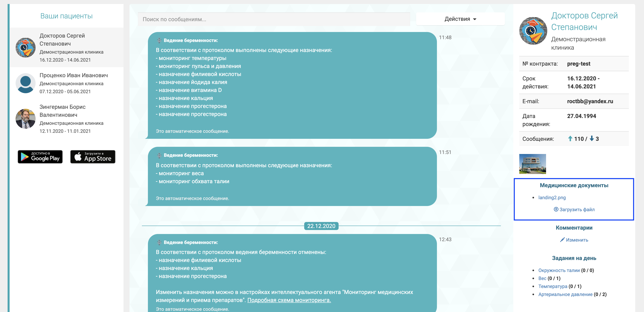
Task: Click Зингерман Борис Валентинович photo
Action: point(26,119)
